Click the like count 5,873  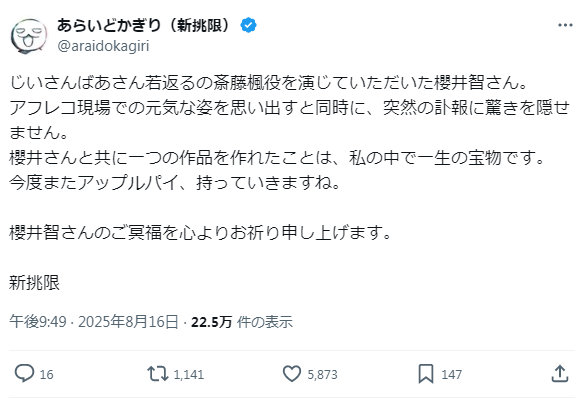pyautogui.click(x=322, y=374)
